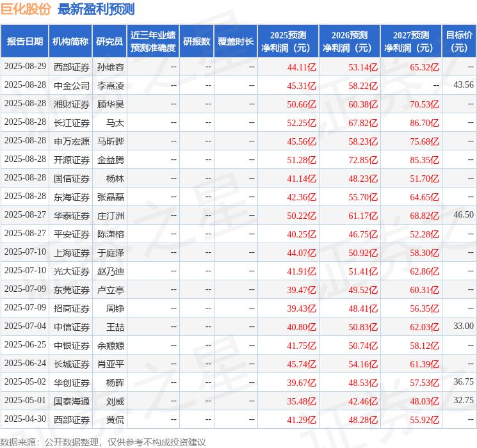The image size is (477, 448).
Task: Select 东海证券 institution cell
Action: tap(72, 197)
